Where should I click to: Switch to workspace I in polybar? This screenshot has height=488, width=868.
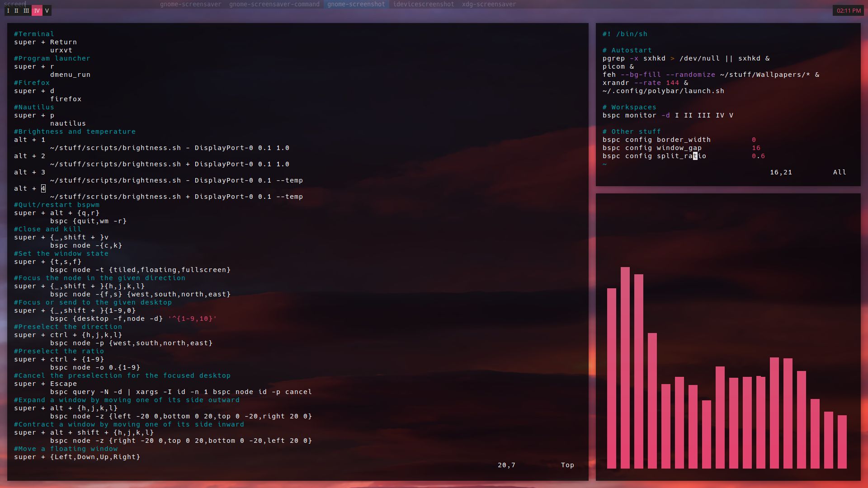click(x=8, y=10)
